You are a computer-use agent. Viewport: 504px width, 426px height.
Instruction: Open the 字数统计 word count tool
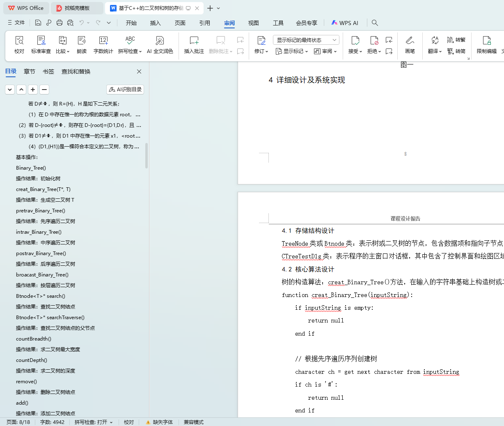(103, 45)
